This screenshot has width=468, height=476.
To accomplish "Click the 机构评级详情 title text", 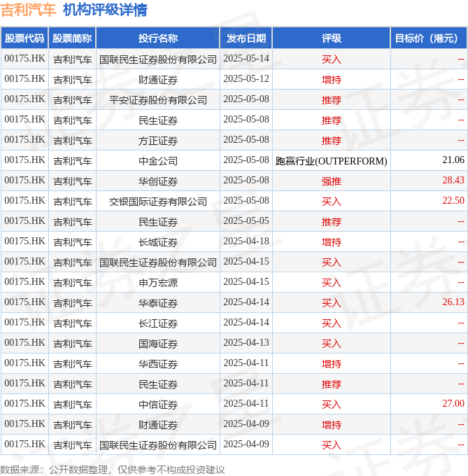I will 105,10.
